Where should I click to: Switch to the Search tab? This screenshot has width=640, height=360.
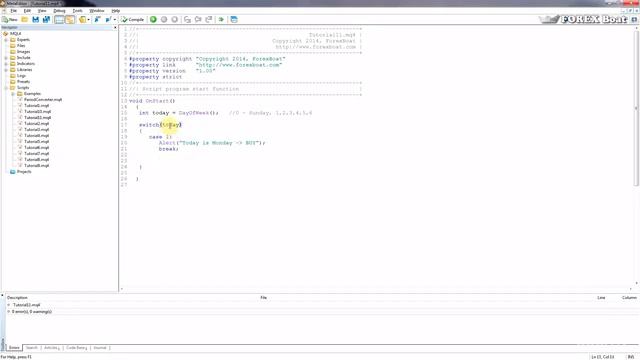click(31, 348)
